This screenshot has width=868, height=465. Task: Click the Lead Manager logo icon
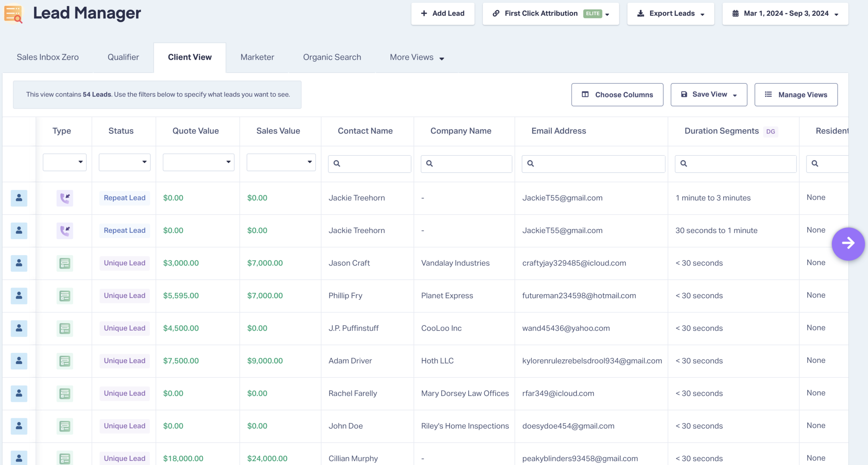[x=13, y=14]
